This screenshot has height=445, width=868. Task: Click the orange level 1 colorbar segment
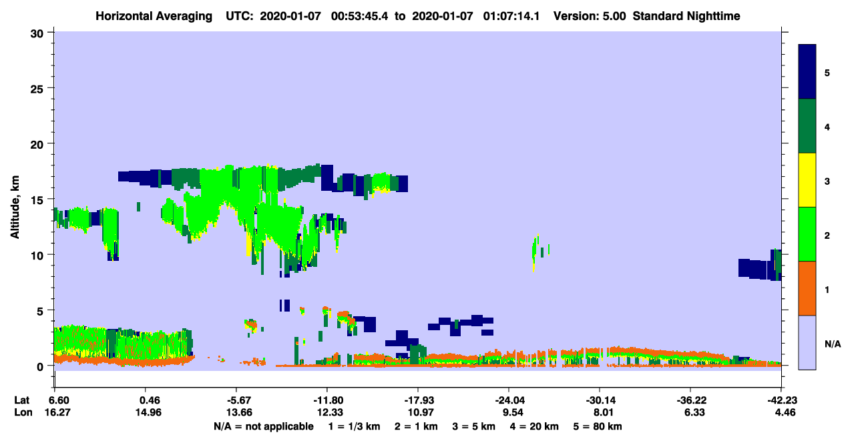(x=807, y=288)
